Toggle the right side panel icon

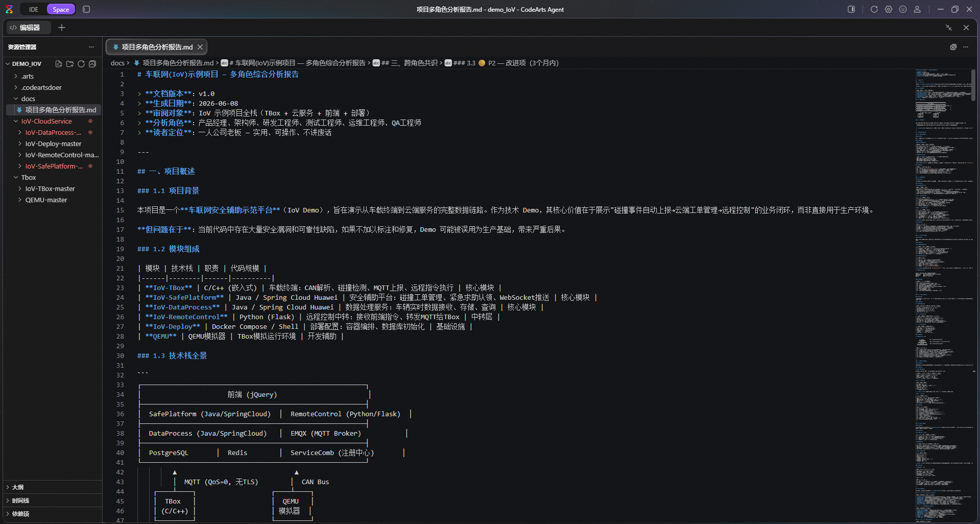851,9
